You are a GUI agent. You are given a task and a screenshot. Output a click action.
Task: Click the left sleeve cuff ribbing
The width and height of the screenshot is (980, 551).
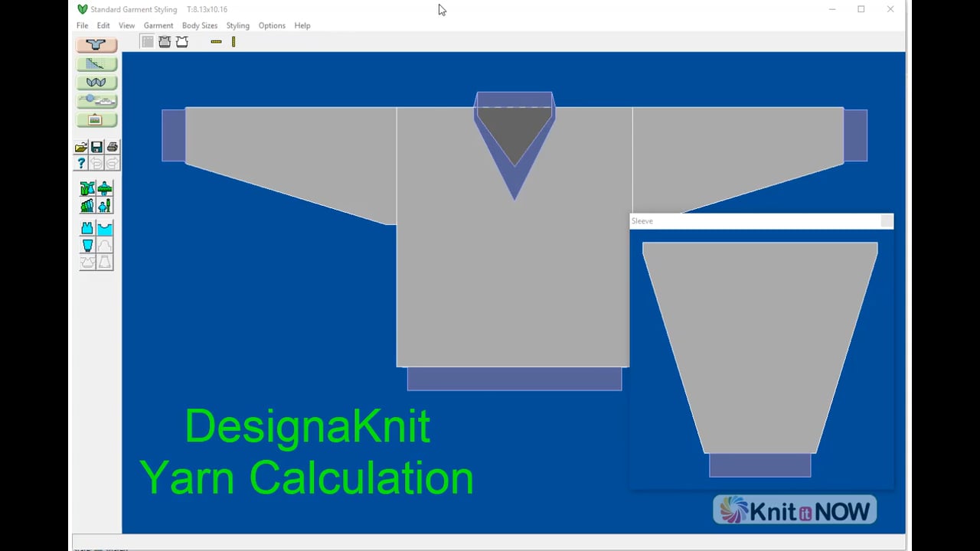(x=174, y=135)
